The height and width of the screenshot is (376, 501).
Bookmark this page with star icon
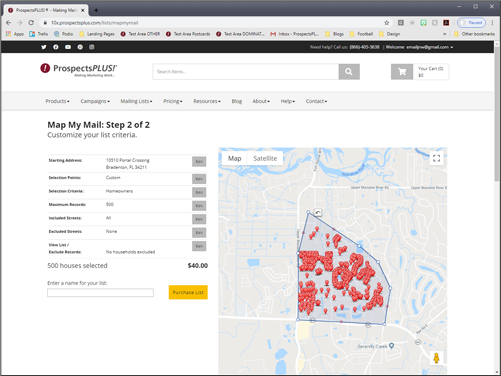point(387,23)
